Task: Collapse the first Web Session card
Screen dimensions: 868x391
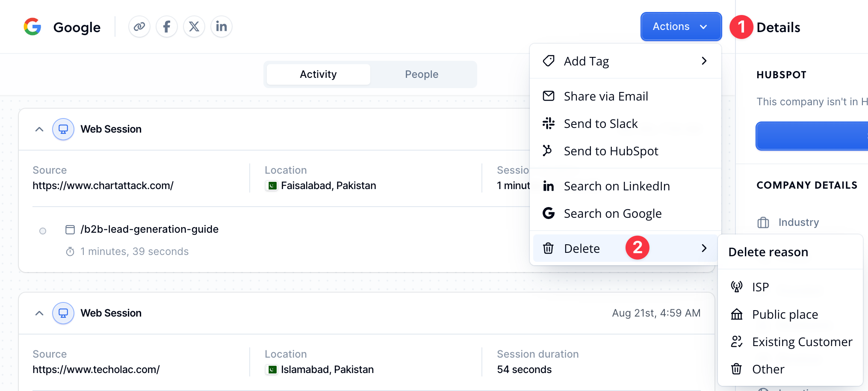Action: (39, 129)
